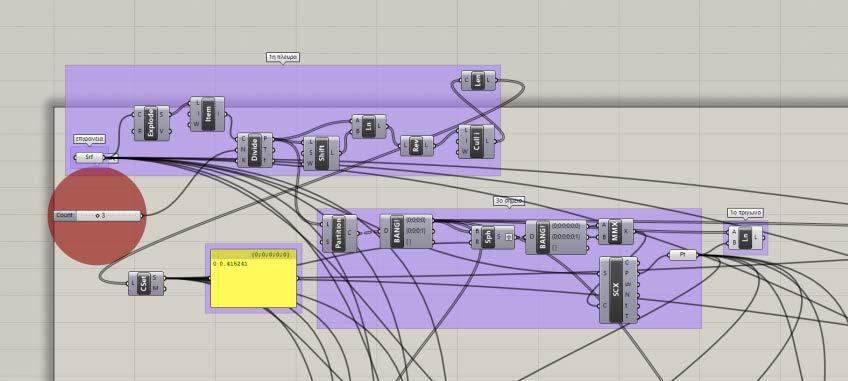848x381 pixels.
Task: Click the C input of Explode
Action: tap(140, 115)
